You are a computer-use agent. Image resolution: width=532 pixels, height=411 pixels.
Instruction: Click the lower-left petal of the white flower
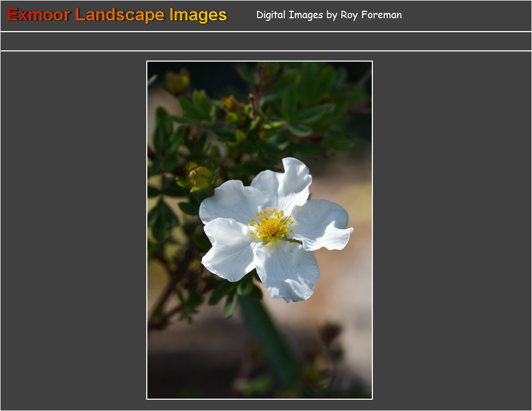pyautogui.click(x=228, y=251)
